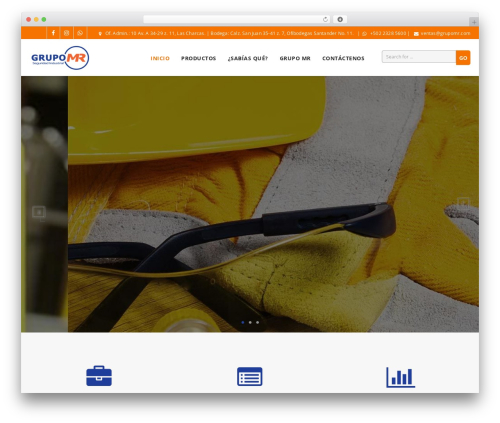
Task: Click the Of. Admin address text
Action: coord(155,33)
